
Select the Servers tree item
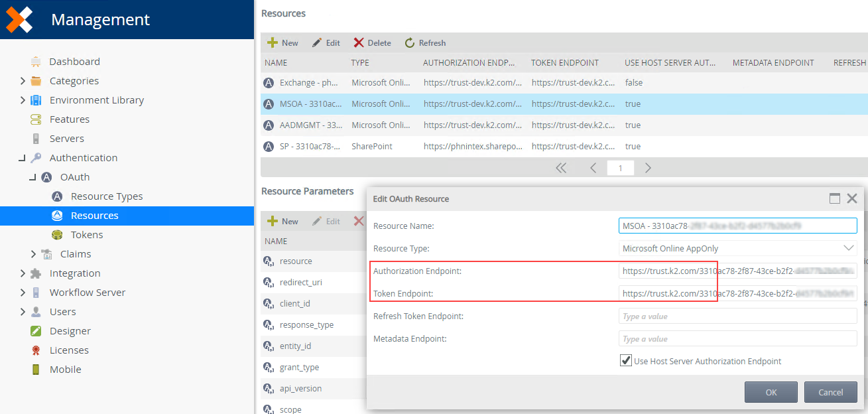click(66, 139)
